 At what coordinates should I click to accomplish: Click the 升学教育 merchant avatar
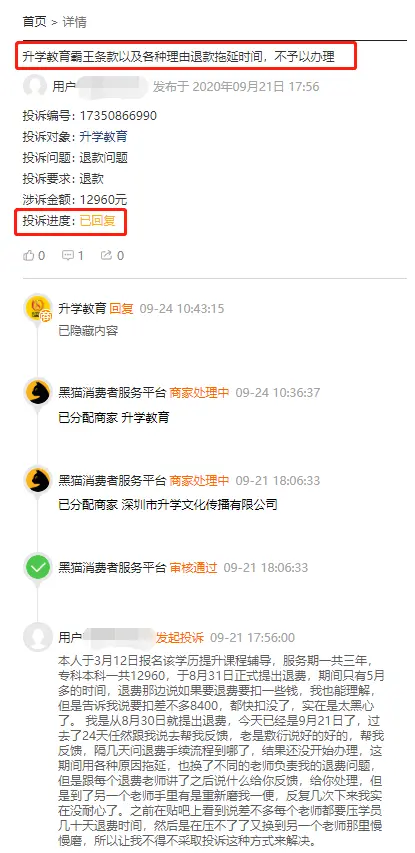pyautogui.click(x=38, y=308)
